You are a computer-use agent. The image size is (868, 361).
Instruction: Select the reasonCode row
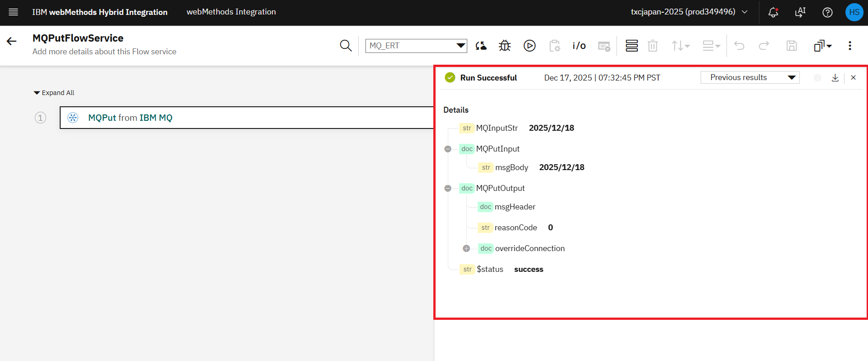(515, 228)
